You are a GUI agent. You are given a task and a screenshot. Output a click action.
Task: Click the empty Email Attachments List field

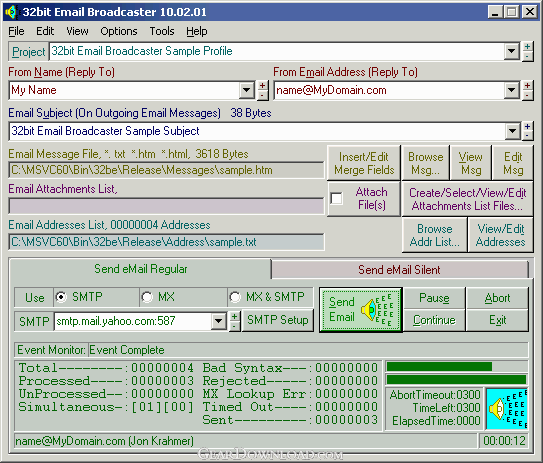166,206
